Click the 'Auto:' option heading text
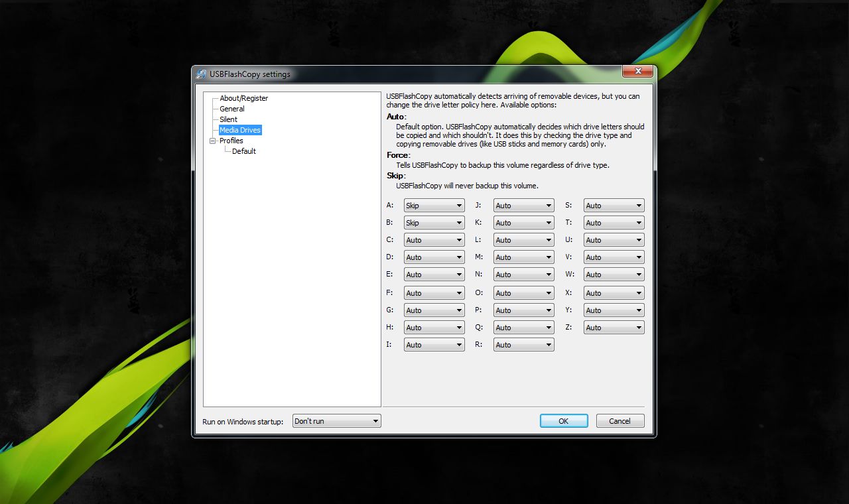 tap(396, 117)
